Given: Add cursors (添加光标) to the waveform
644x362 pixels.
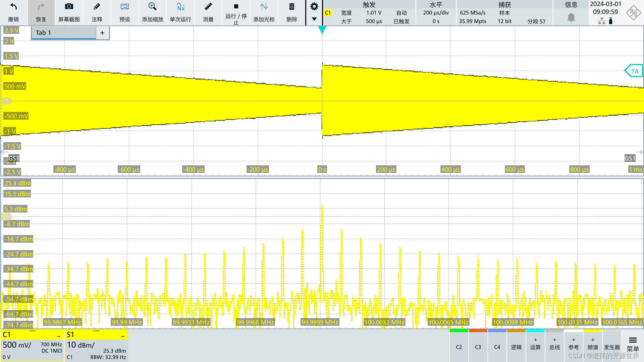Looking at the screenshot, I should pyautogui.click(x=264, y=7).
